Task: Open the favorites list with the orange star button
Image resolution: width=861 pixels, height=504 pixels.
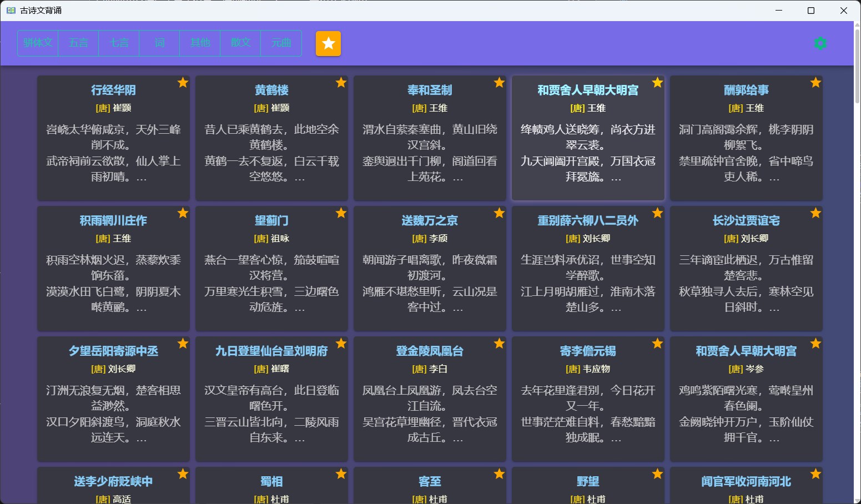Action: click(x=328, y=43)
